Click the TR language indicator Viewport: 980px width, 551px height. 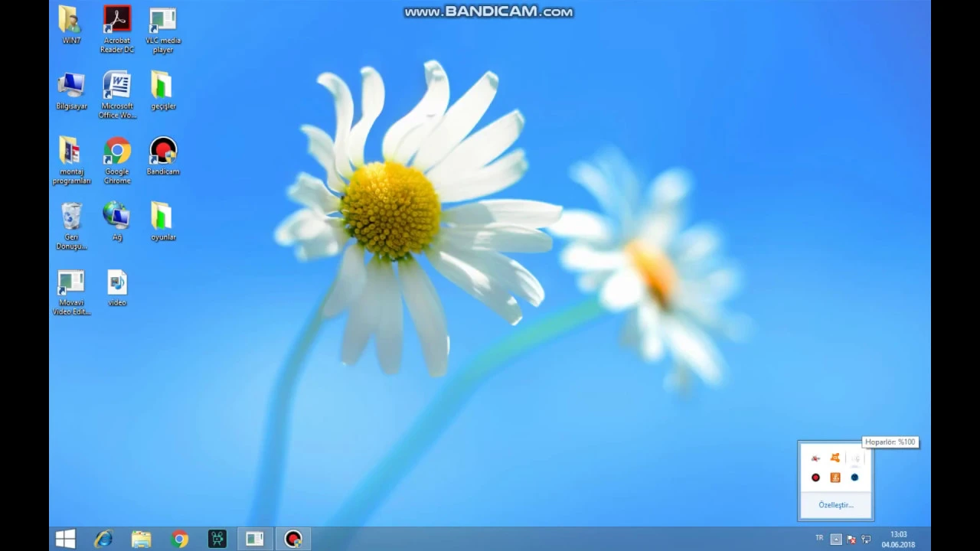[x=819, y=539]
